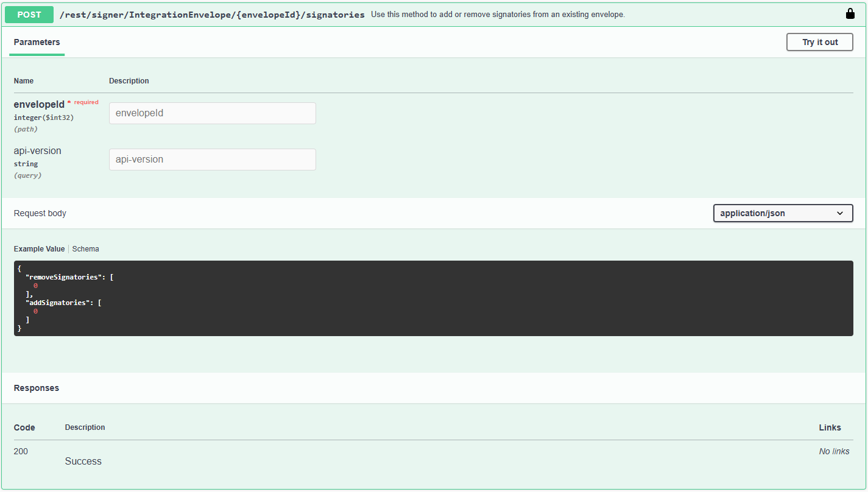Click the No links text

coord(834,451)
